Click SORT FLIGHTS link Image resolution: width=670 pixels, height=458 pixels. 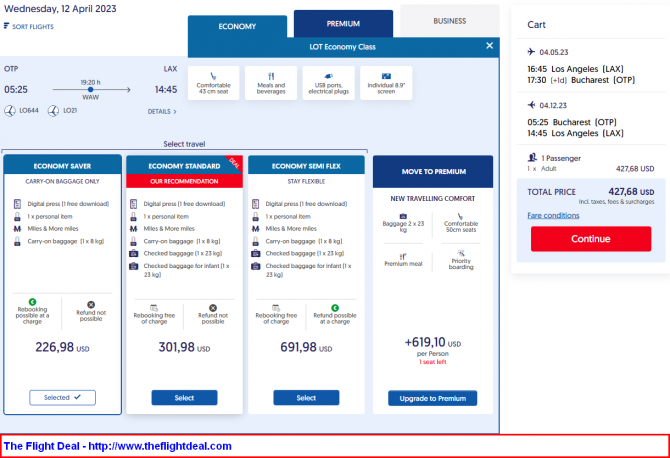[33, 26]
